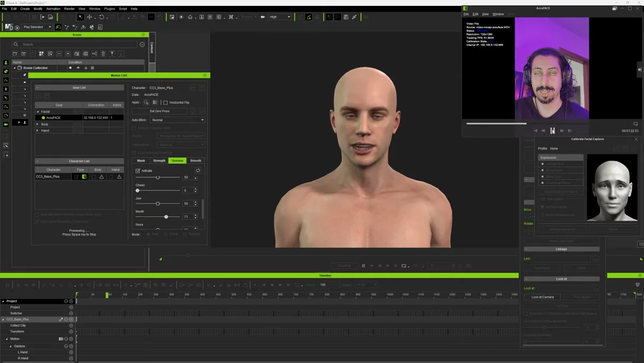Click the reset icon next to Activate
The image size is (644, 363).
click(198, 171)
